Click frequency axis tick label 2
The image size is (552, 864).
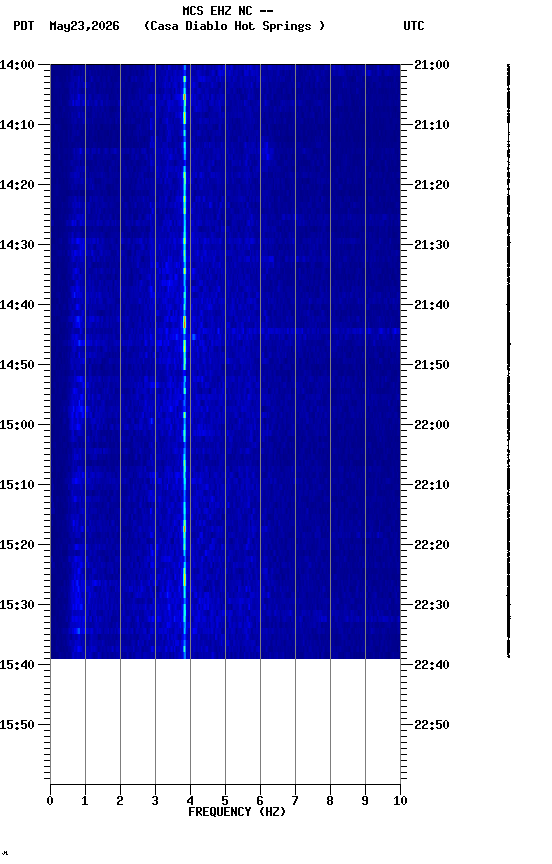pos(120,801)
